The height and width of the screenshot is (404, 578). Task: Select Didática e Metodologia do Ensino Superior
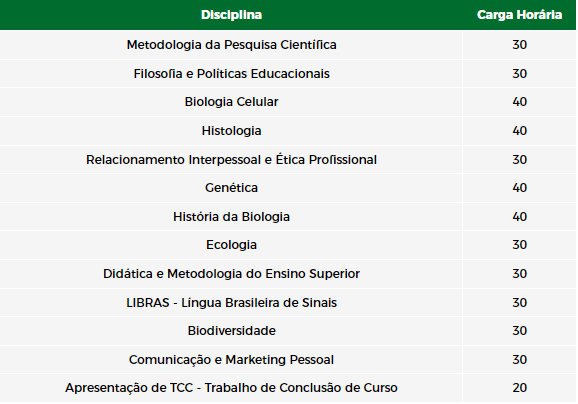(231, 274)
